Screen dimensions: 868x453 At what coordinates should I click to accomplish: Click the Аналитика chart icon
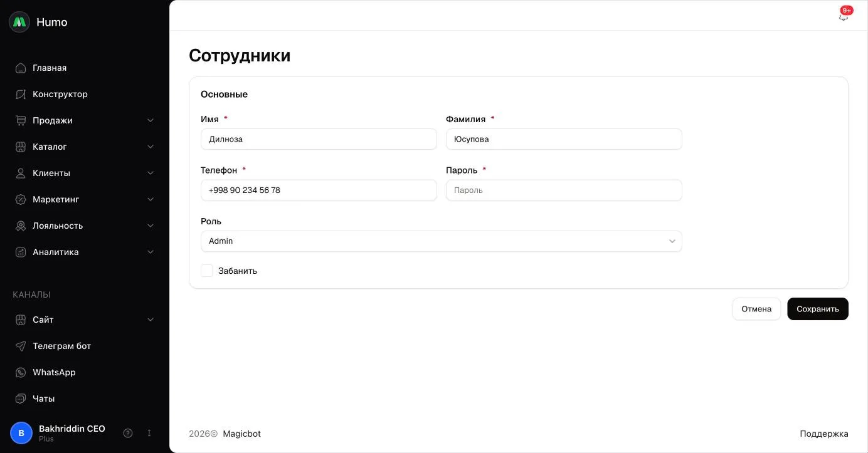pyautogui.click(x=21, y=252)
